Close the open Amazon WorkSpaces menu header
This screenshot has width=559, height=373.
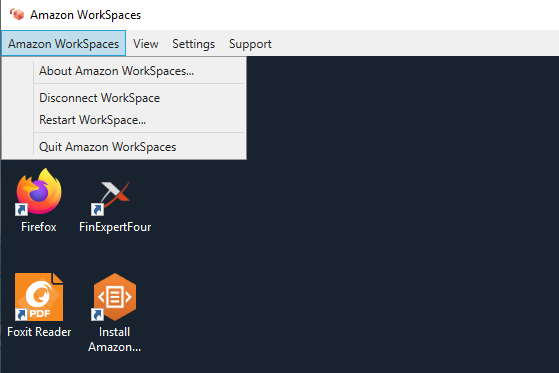point(63,44)
